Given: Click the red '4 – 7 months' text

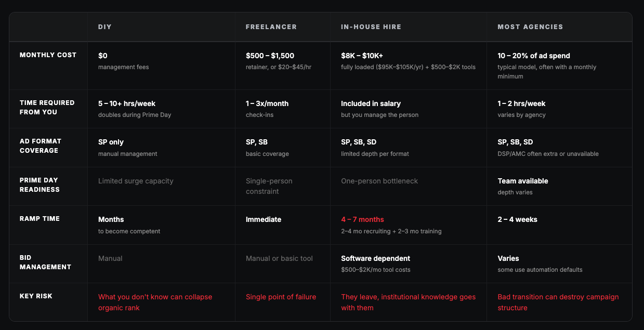Looking at the screenshot, I should click(362, 220).
